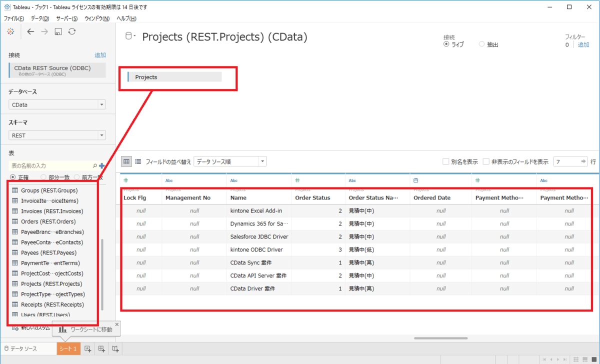Select the 正確 match radio button
Image resolution: width=600 pixels, height=364 pixels.
(x=13, y=177)
